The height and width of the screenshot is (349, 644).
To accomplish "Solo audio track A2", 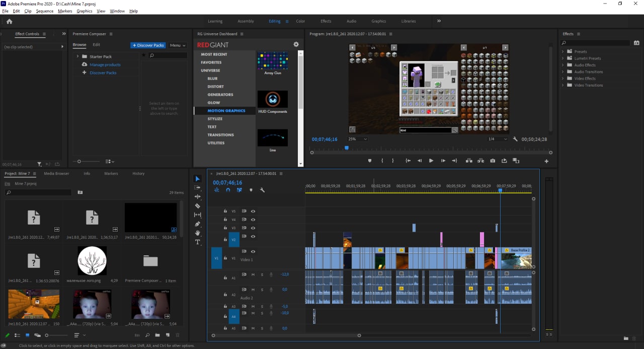I will pyautogui.click(x=262, y=290).
